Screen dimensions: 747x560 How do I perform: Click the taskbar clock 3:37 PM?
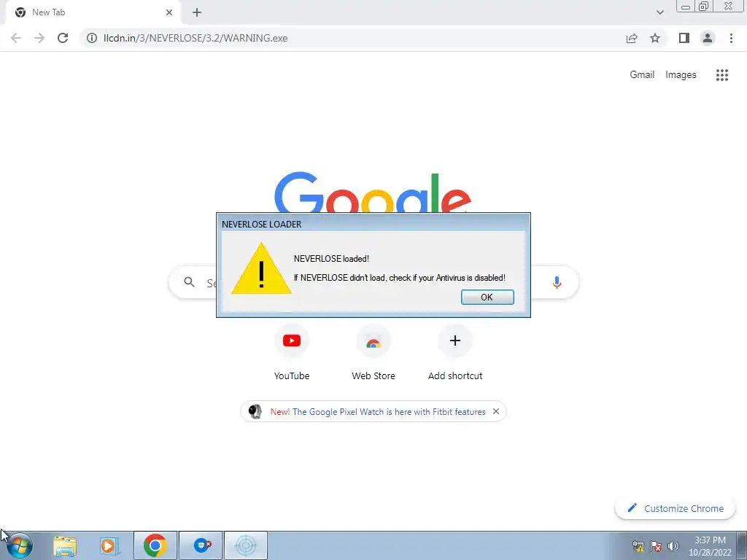tap(710, 546)
